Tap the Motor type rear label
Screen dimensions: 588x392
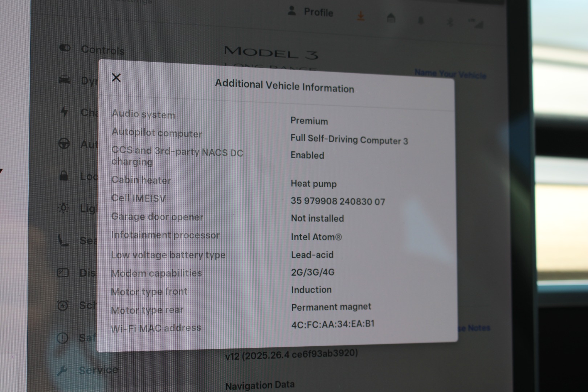pyautogui.click(x=147, y=310)
